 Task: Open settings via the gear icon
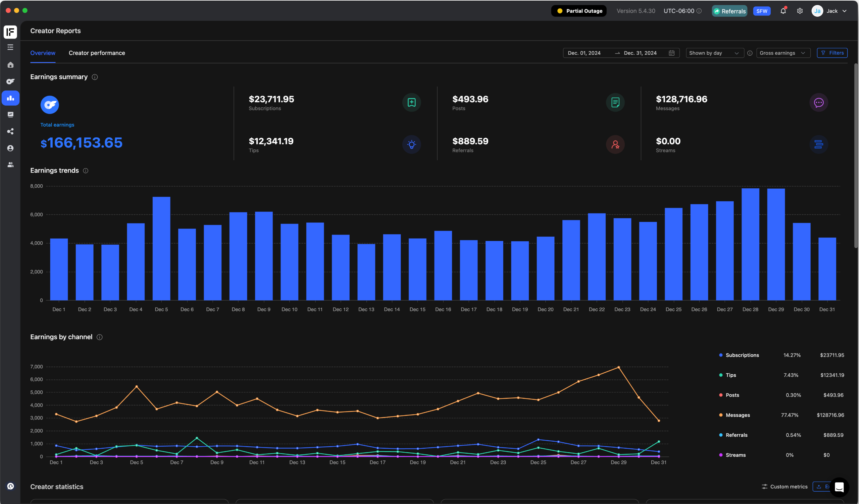coord(800,11)
